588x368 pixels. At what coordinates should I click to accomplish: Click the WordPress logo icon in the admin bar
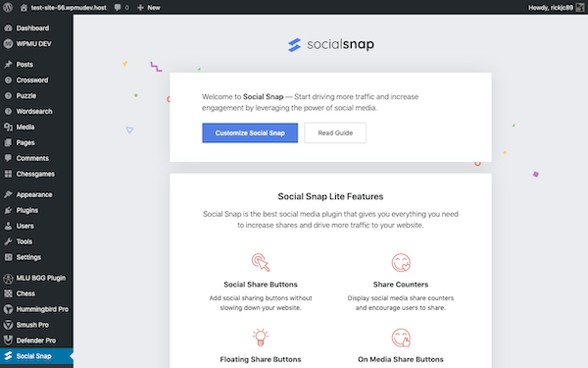click(8, 7)
